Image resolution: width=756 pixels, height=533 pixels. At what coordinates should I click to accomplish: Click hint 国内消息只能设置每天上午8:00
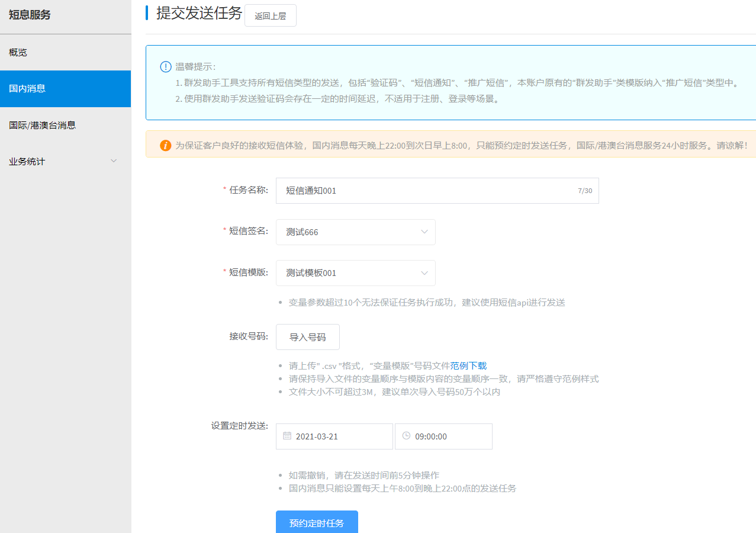point(403,489)
